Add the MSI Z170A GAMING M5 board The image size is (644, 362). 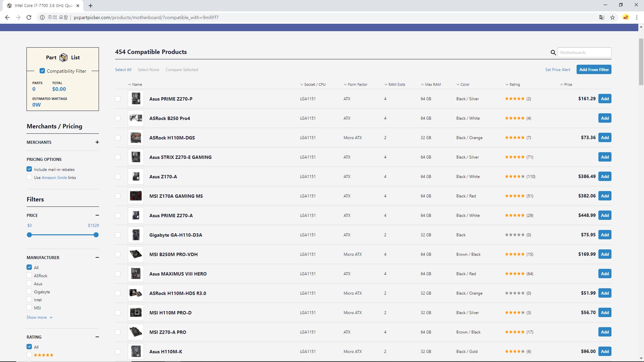(605, 196)
